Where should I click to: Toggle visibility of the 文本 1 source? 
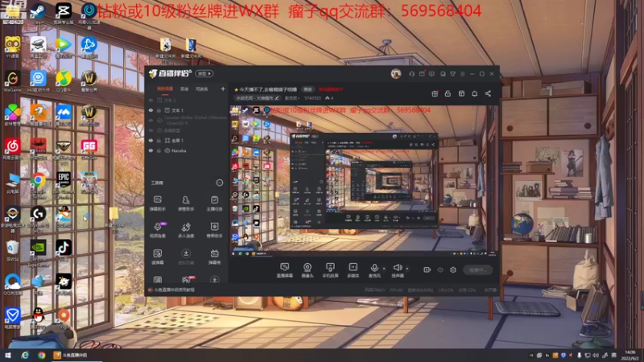pyautogui.click(x=151, y=110)
